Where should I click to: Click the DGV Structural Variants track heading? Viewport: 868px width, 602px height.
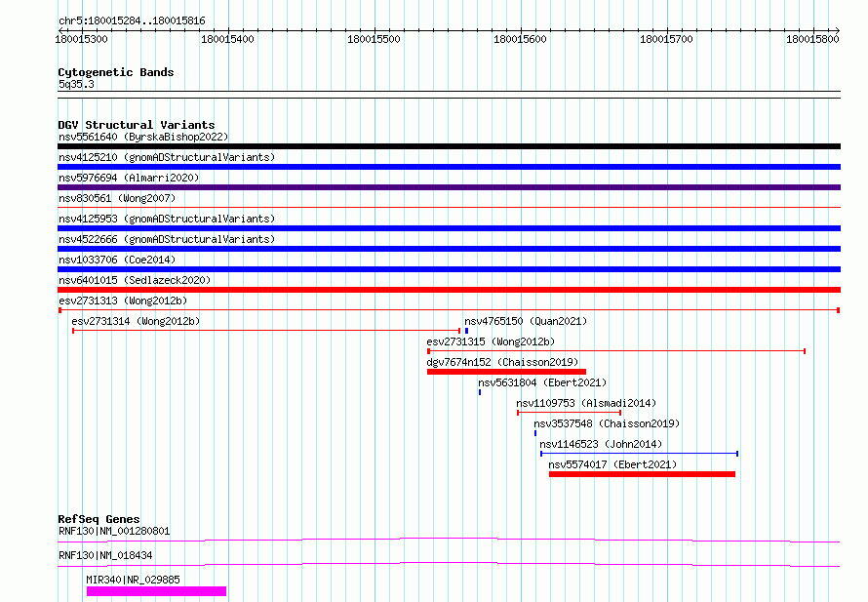(137, 125)
